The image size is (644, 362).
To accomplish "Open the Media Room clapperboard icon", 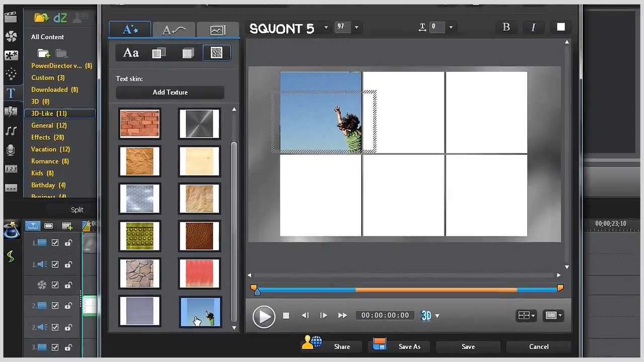I will point(11,18).
